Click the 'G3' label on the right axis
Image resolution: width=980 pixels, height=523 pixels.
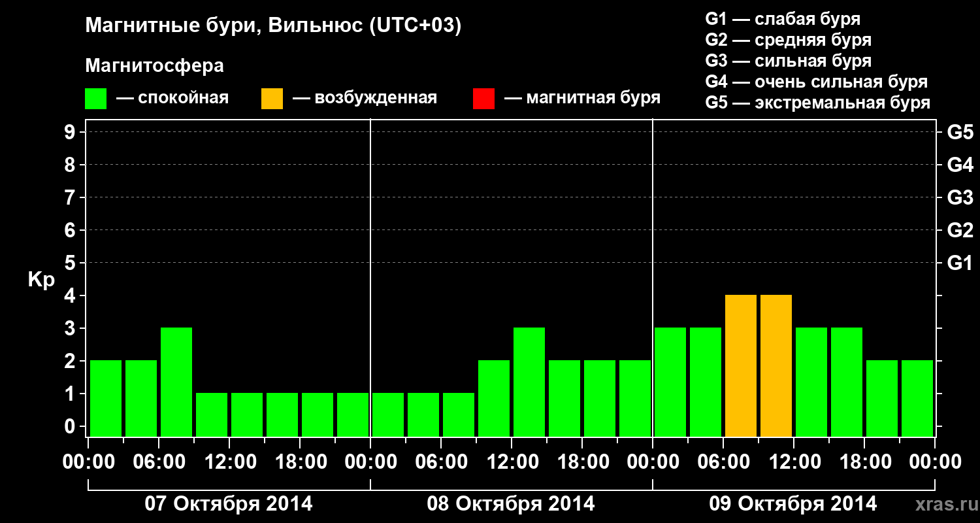pos(960,198)
